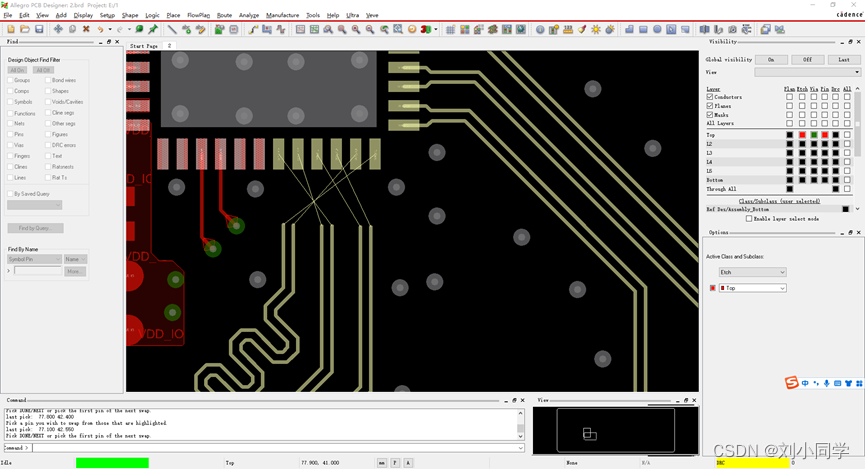Viewport: 865px width, 469px height.
Task: Click the red Top Etch color swatch
Action: 802,135
